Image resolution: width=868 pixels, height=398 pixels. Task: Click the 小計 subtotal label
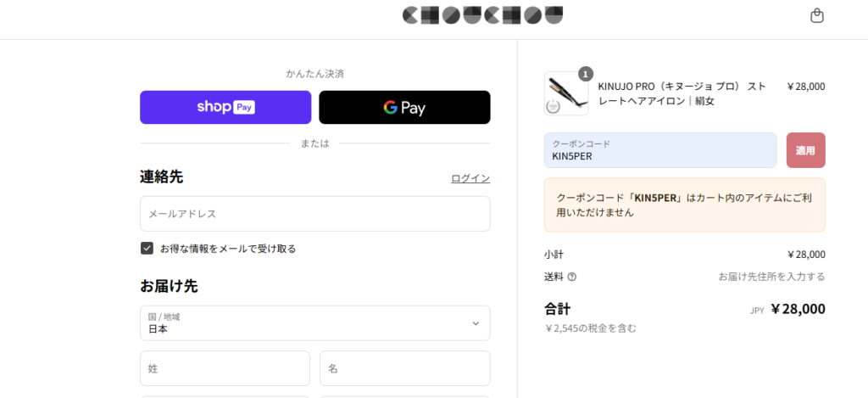[x=554, y=255]
